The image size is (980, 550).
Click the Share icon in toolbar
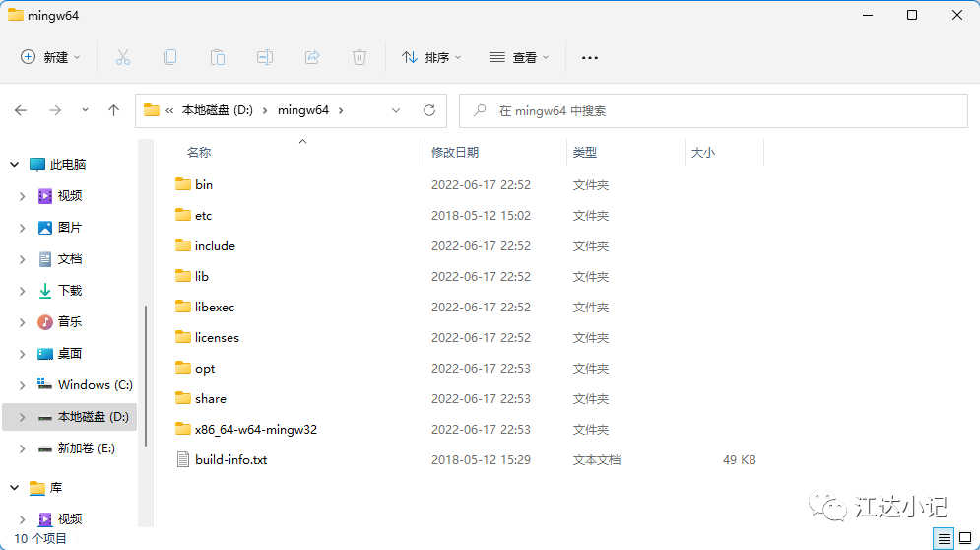tap(312, 57)
